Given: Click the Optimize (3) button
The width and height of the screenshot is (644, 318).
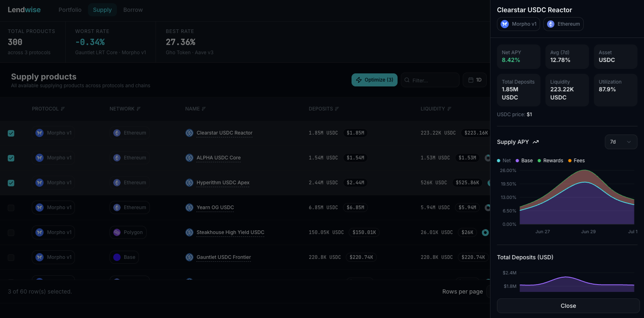Looking at the screenshot, I should tap(374, 80).
